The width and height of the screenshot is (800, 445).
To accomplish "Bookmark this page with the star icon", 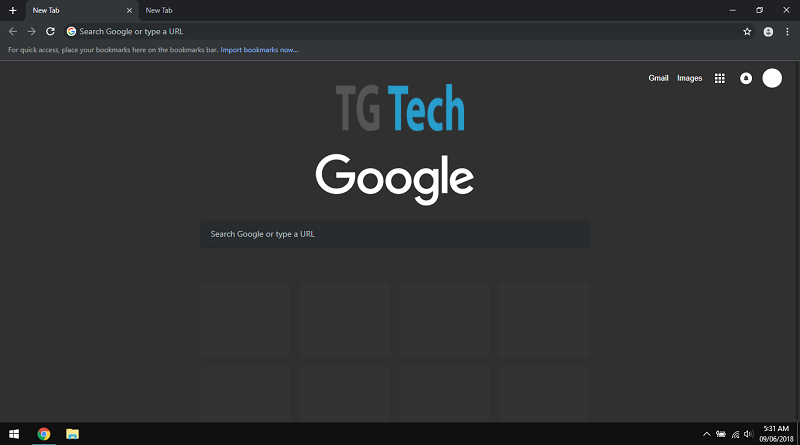I will (x=747, y=32).
